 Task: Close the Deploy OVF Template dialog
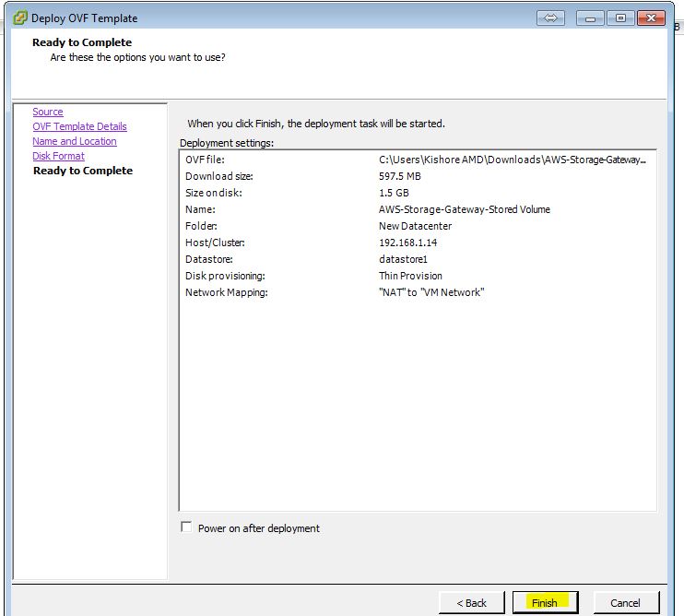(649, 18)
